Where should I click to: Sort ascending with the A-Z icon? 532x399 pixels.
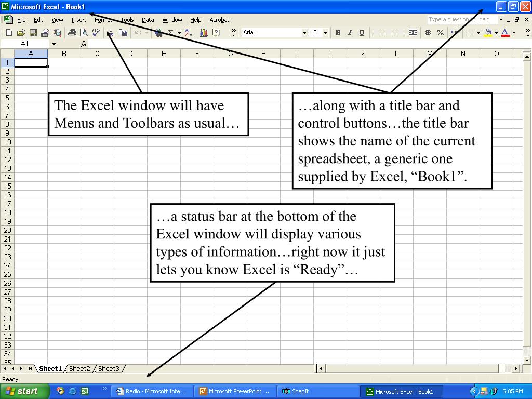coord(189,33)
